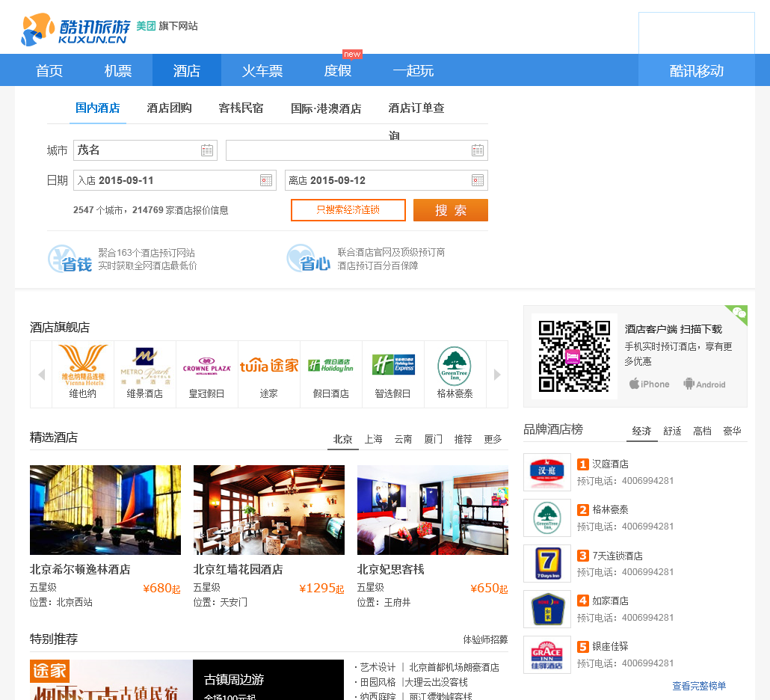Show previous flagship hotel brands arrow
Image resolution: width=770 pixels, height=700 pixels.
[41, 375]
